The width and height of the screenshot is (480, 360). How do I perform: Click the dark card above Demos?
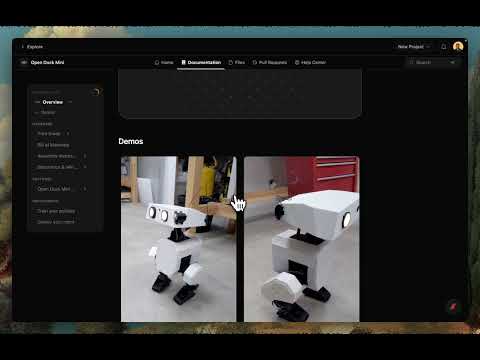point(240,94)
